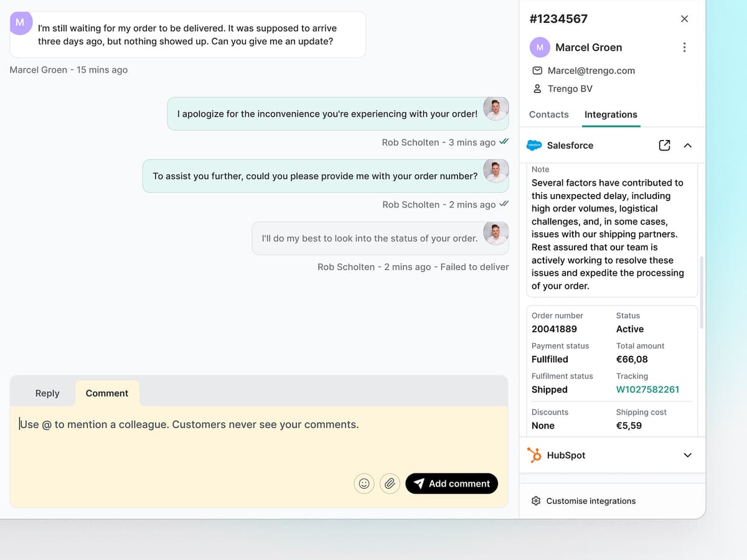Open tracking number W1027582261 link

(x=647, y=390)
